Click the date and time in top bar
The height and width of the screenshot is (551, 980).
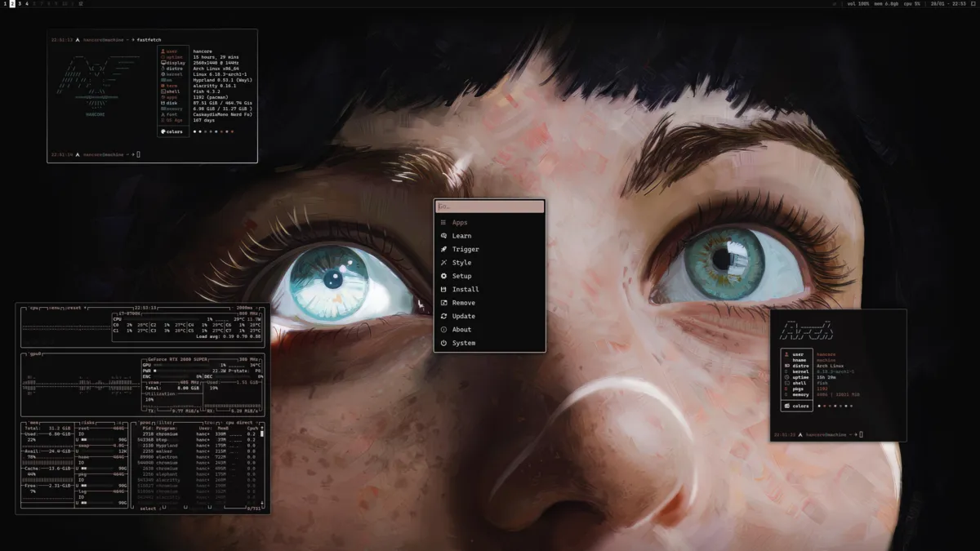(947, 4)
